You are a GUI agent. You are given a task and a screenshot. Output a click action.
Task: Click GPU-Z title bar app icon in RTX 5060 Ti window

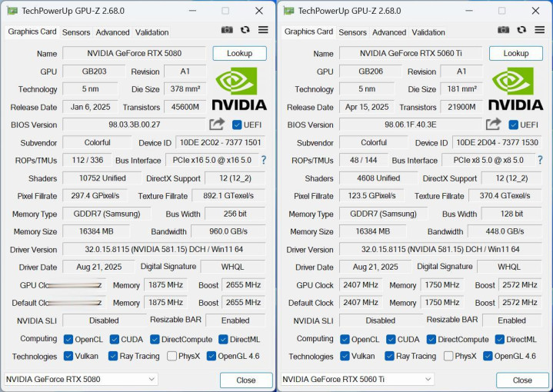tap(289, 11)
